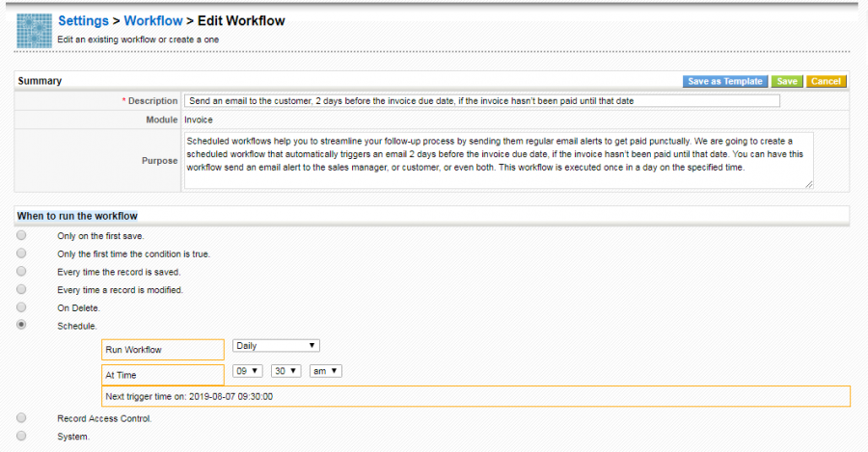Open the am/pm dropdown
This screenshot has height=452, width=868.
[x=326, y=371]
